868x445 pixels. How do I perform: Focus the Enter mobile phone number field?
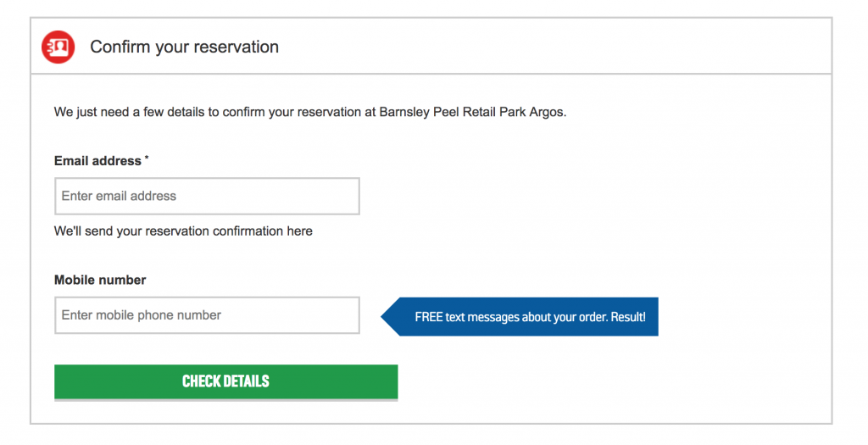pyautogui.click(x=207, y=315)
